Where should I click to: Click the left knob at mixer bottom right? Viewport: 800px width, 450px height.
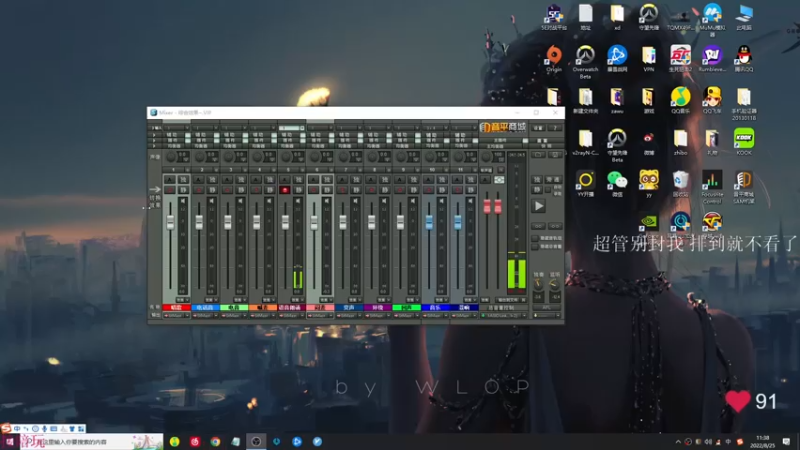coord(538,284)
